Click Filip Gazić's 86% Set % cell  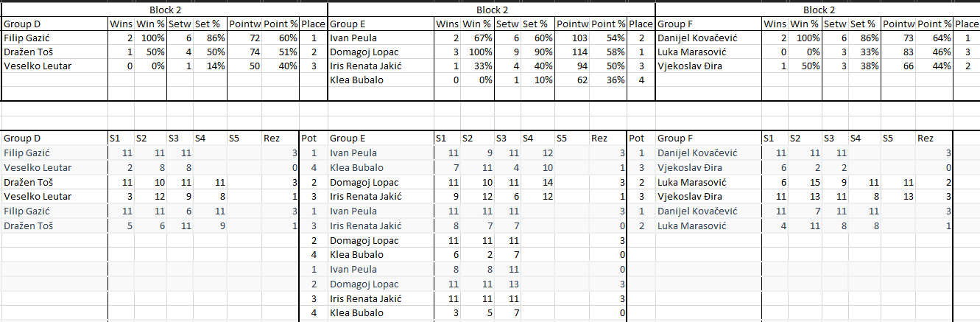(x=209, y=38)
